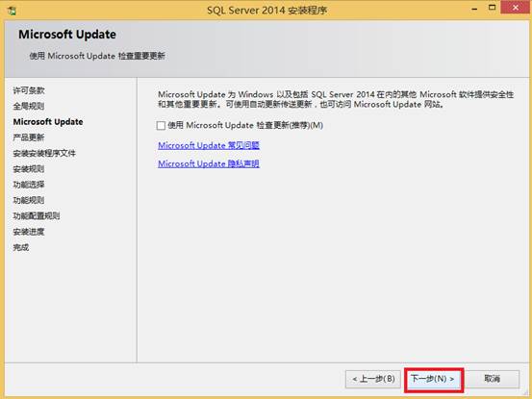
Task: Select the 功能选择 step in the sidebar
Action: (29, 185)
